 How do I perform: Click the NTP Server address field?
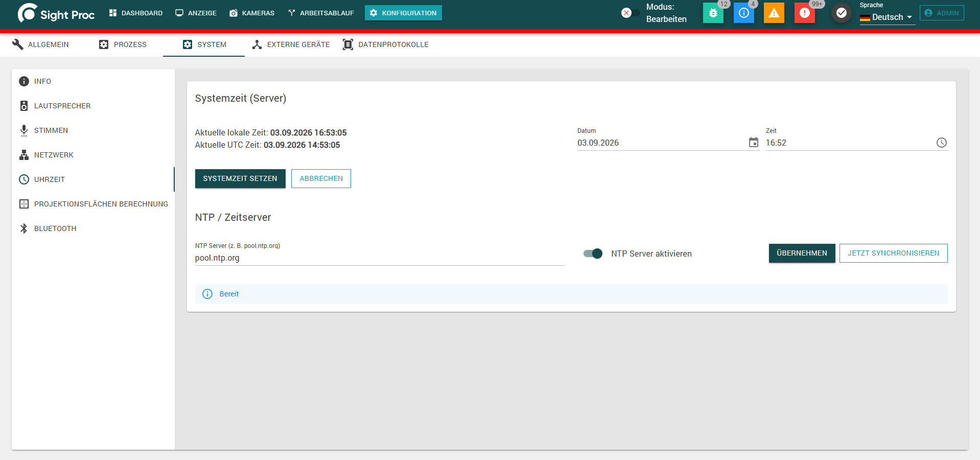tap(380, 258)
